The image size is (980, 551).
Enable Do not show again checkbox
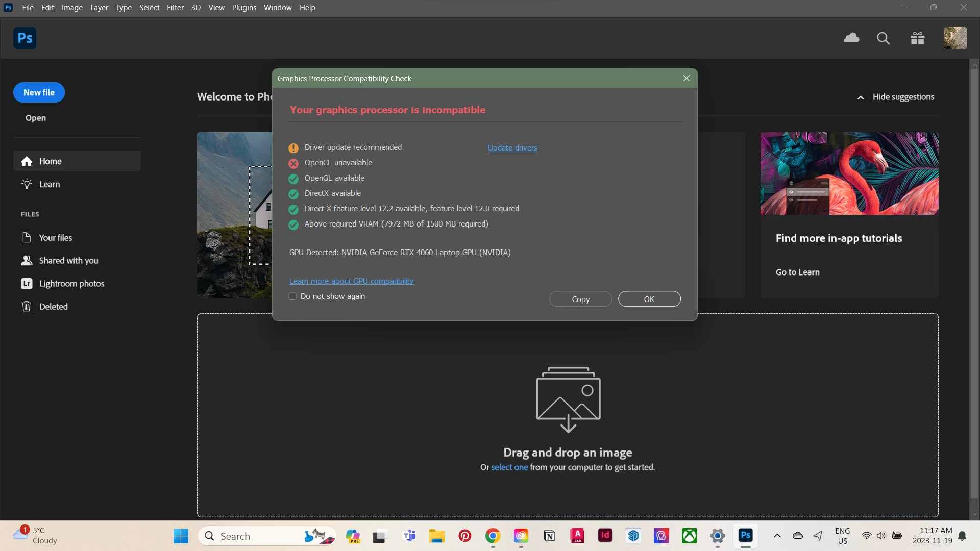pos(292,296)
